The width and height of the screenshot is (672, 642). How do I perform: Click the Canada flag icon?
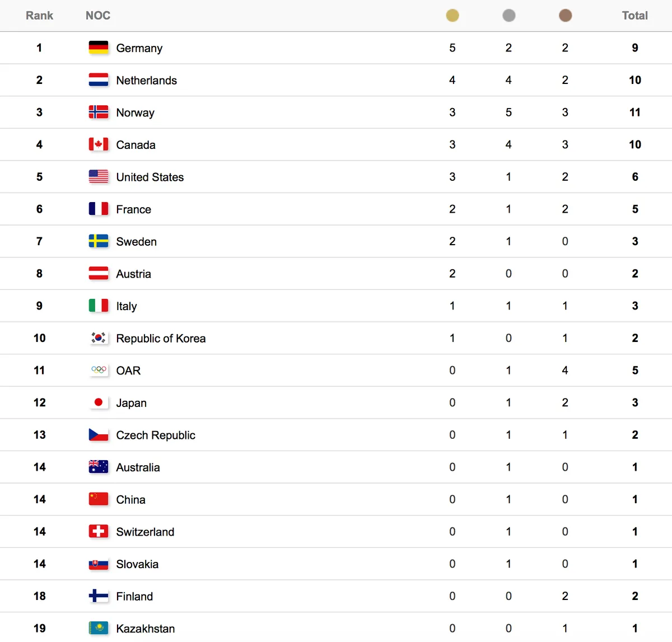pyautogui.click(x=99, y=144)
